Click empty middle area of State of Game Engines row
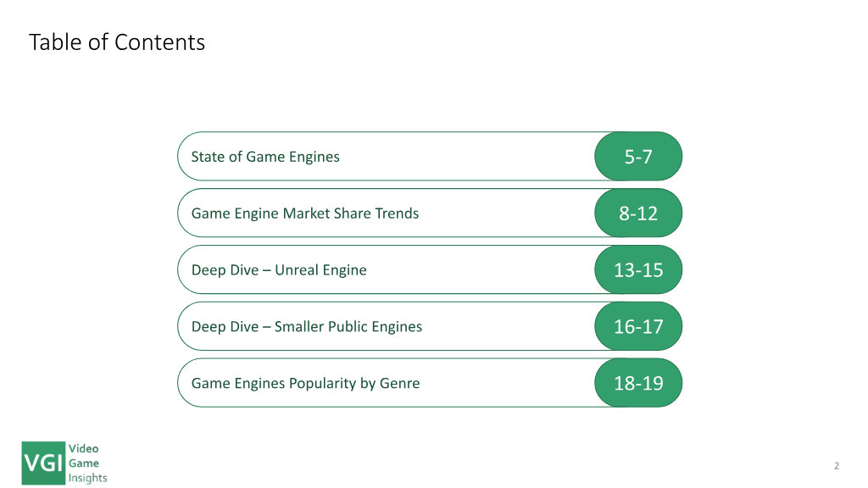868x488 pixels. (466, 157)
